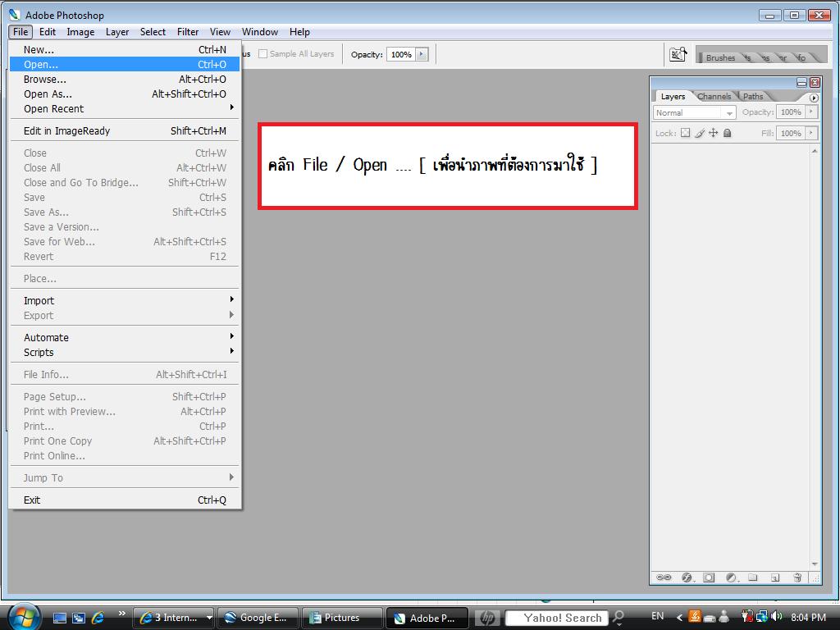Open the options bar Opacity slider arrow
The width and height of the screenshot is (840, 630).
coord(422,54)
